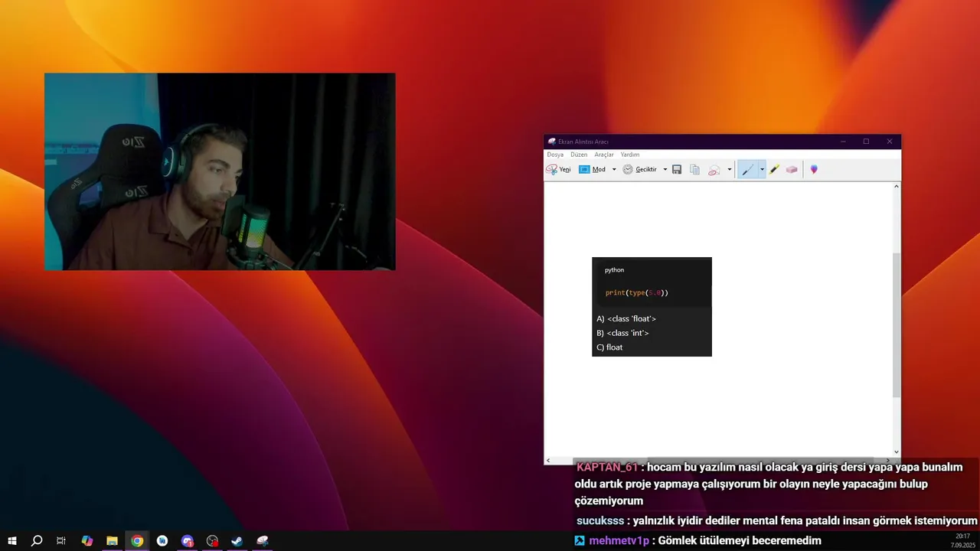Open the purple app with notification badge
This screenshot has height=551, width=980.
click(188, 541)
